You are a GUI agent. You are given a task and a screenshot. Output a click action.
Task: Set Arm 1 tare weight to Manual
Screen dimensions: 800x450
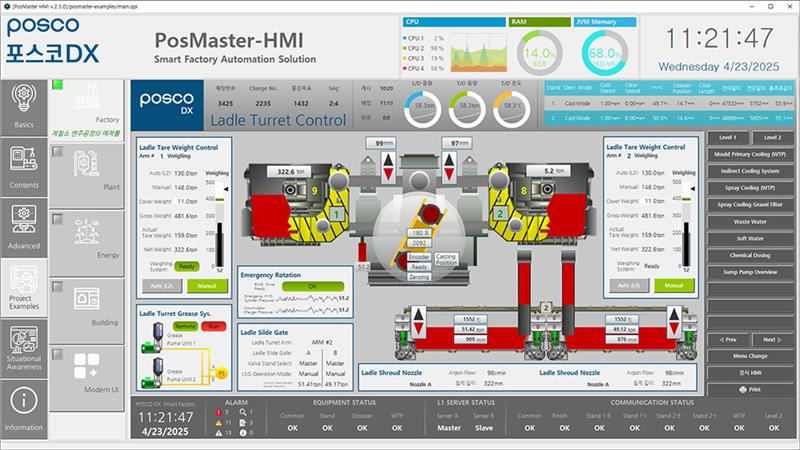207,286
